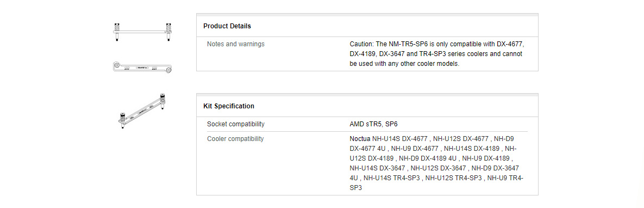Click the Caution text about NM-TR5-SP6

pos(437,53)
